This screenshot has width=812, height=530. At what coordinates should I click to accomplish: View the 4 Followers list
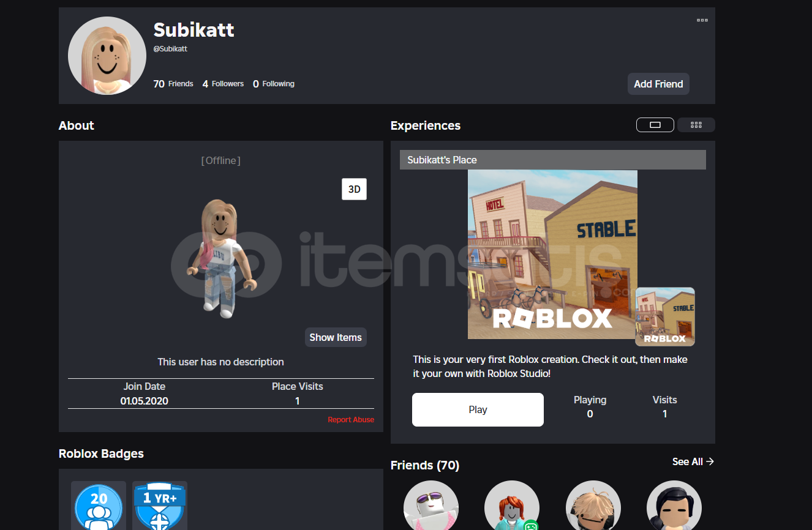coord(223,84)
